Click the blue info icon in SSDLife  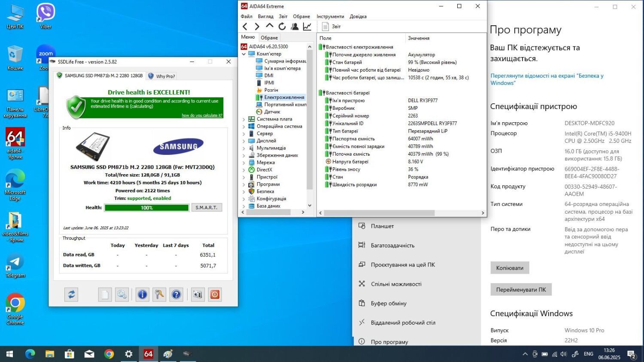point(142,295)
